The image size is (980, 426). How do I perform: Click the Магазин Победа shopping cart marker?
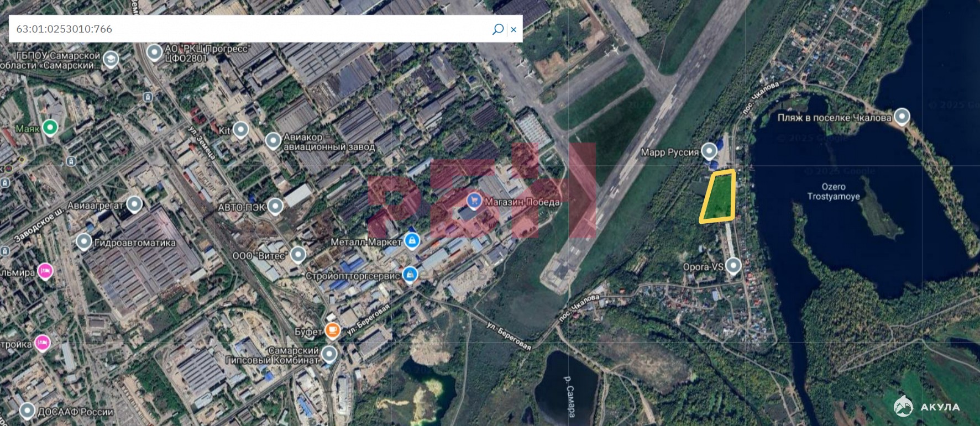[x=474, y=201]
